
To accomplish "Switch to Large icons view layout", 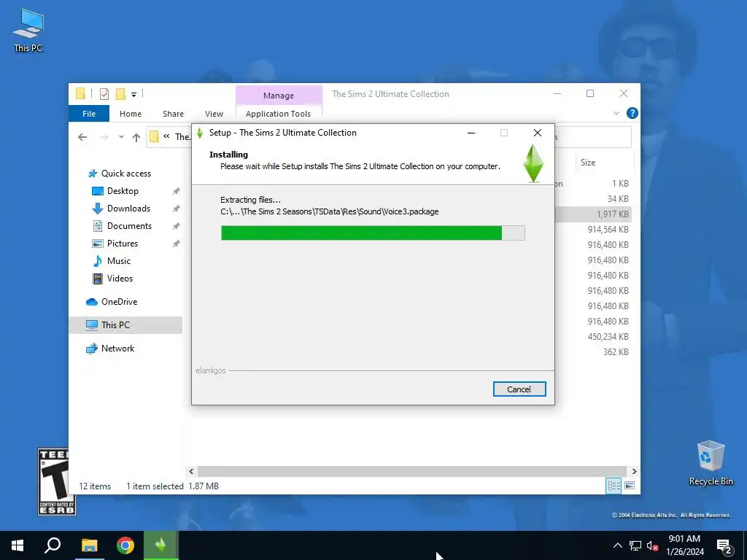I will coord(630,486).
